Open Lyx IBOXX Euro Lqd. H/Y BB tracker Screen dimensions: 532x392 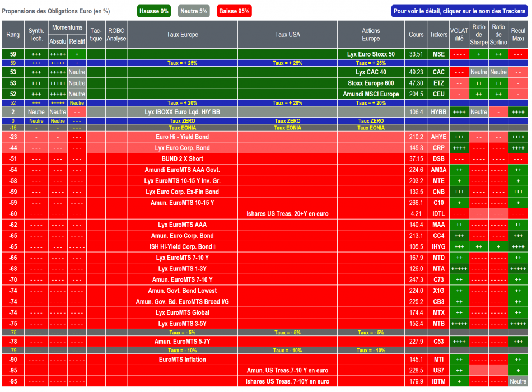183,112
